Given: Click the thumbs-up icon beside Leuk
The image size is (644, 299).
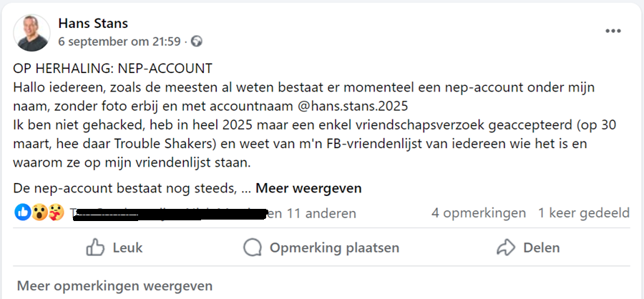Looking at the screenshot, I should coord(95,247).
